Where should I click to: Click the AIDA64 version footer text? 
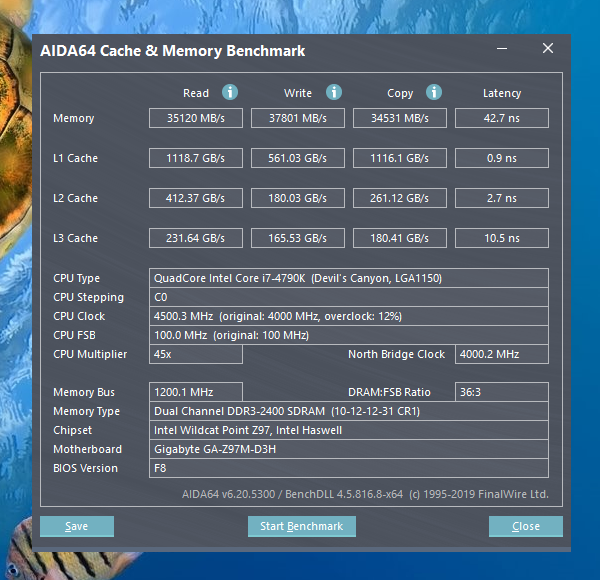click(x=365, y=494)
